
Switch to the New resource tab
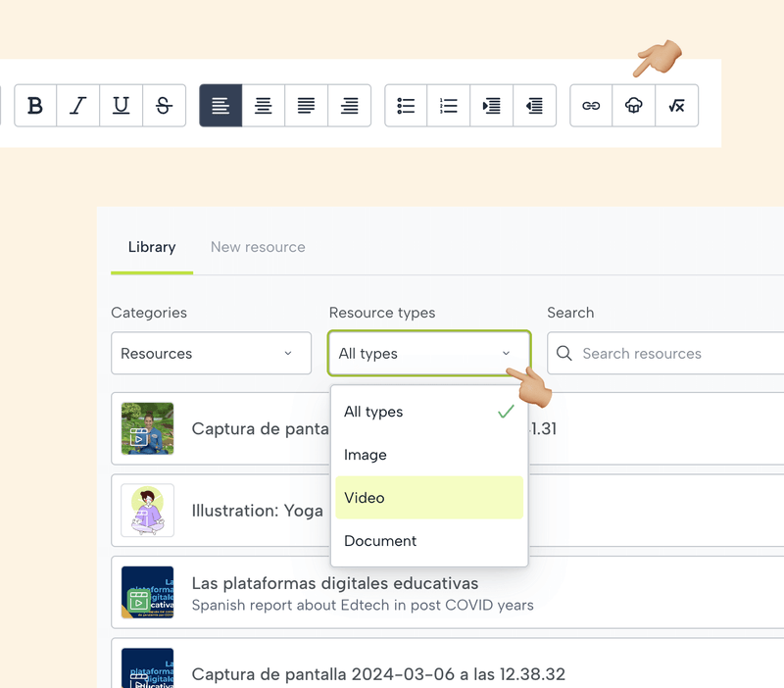point(258,247)
